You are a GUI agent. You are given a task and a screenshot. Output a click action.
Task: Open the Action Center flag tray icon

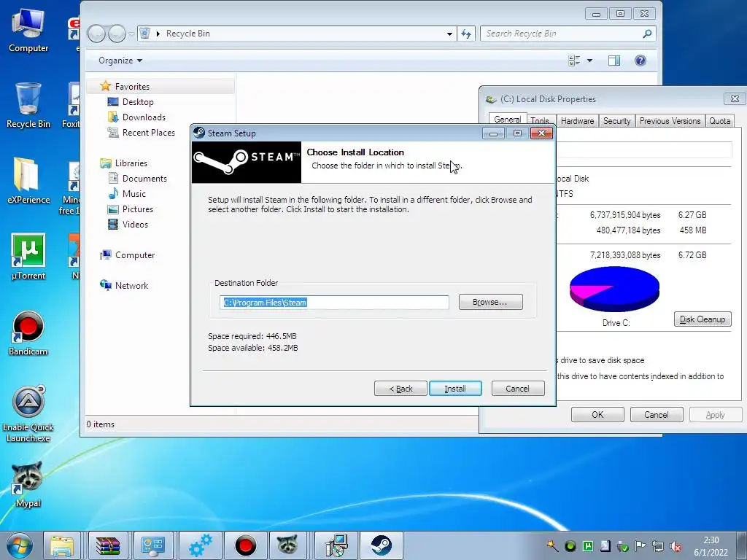tap(640, 546)
